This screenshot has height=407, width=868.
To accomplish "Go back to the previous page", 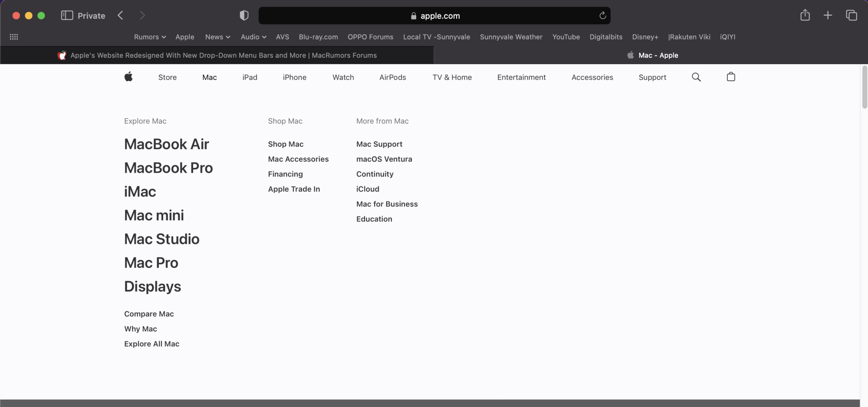I will [120, 16].
